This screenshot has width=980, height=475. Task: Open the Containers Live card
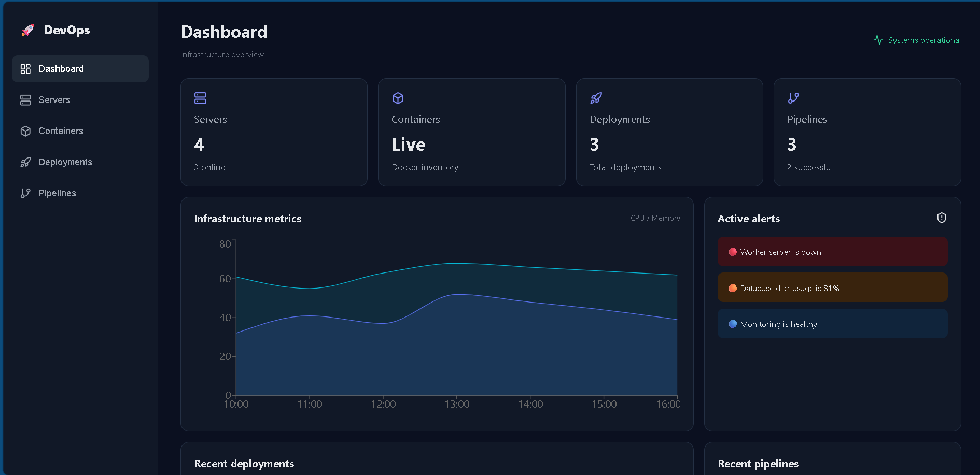[x=472, y=132]
